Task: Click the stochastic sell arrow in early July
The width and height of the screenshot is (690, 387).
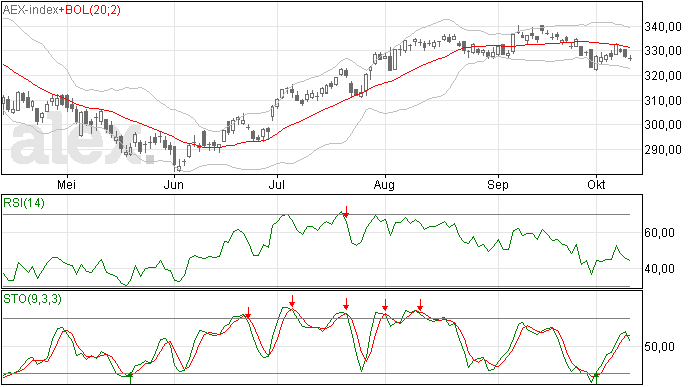Action: pos(292,301)
